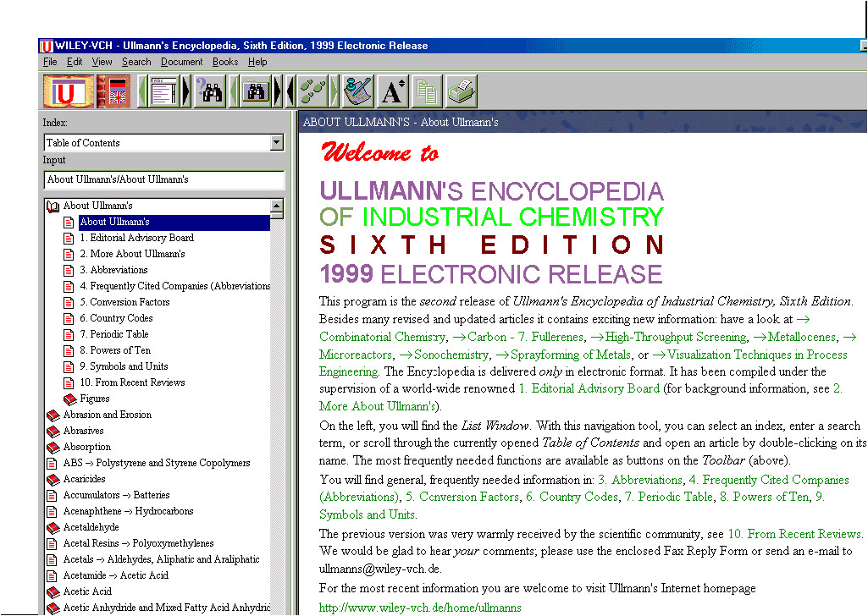Open search via question mark binoculars icon
The width and height of the screenshot is (868, 616).
[x=210, y=91]
